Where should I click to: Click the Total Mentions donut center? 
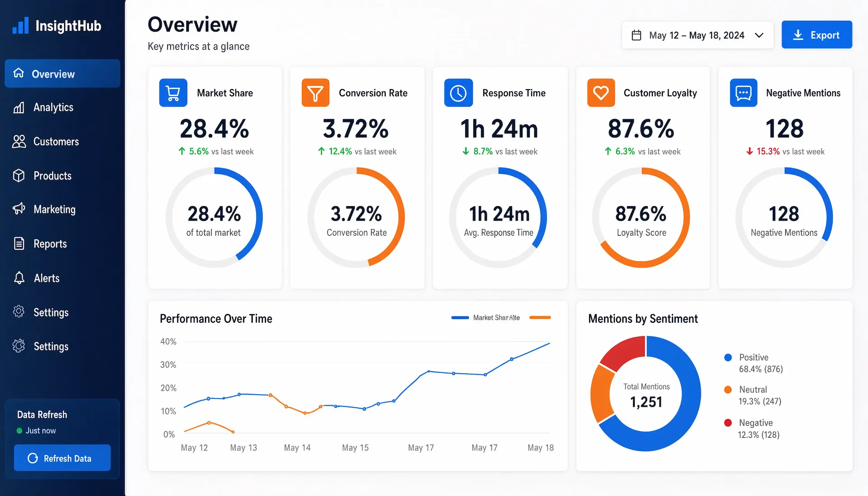click(x=646, y=395)
